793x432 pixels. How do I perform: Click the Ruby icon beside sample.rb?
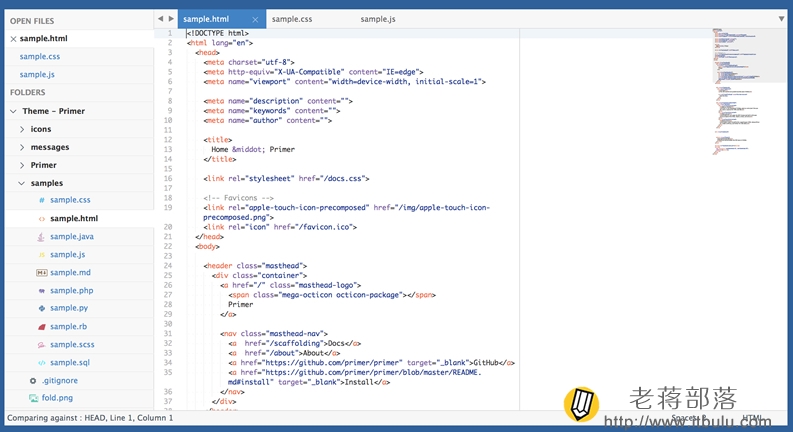point(41,327)
